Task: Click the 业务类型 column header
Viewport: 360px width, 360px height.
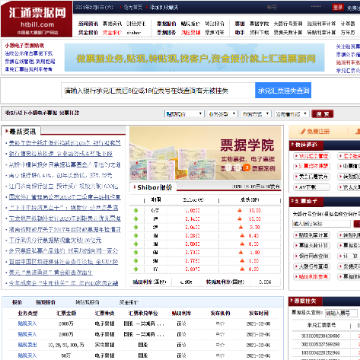Action: pos(27,313)
